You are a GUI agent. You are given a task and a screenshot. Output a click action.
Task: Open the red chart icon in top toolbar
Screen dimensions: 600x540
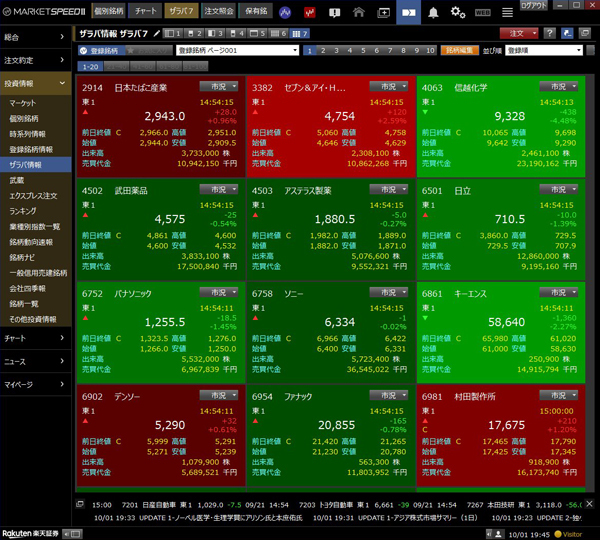pyautogui.click(x=309, y=12)
